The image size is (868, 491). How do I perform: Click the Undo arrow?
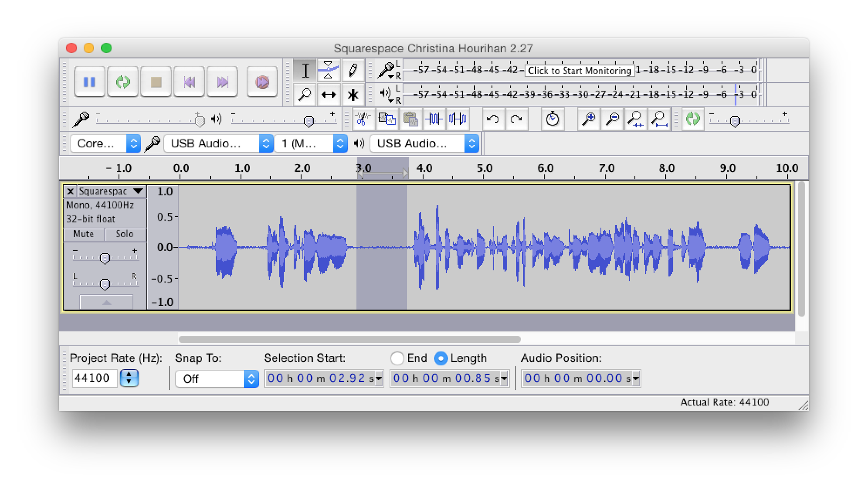(493, 119)
